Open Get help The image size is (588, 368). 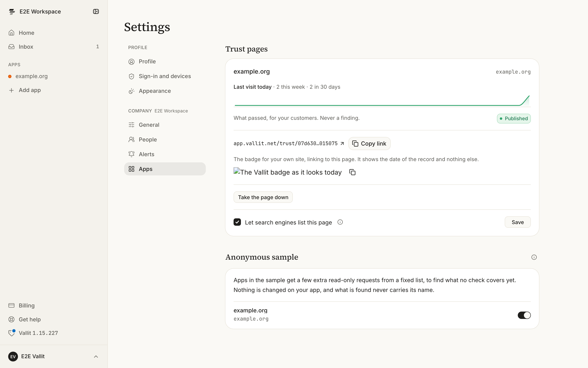point(54,319)
